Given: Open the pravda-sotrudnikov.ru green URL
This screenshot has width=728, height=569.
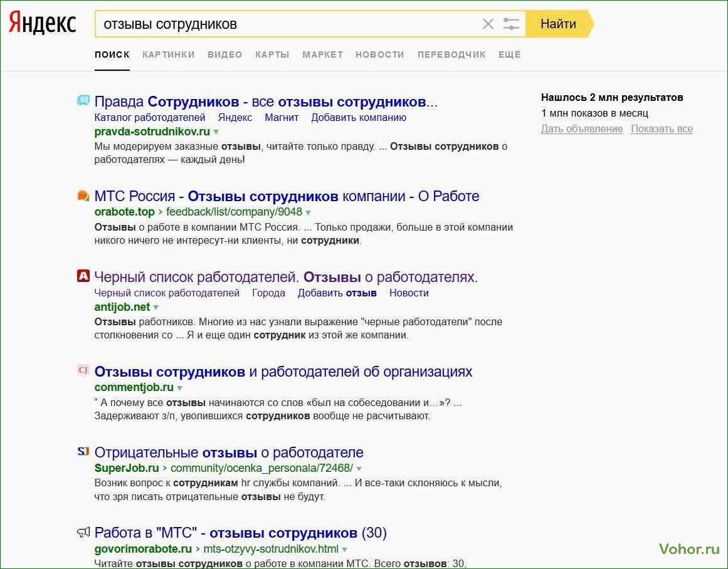Looking at the screenshot, I should click(152, 132).
